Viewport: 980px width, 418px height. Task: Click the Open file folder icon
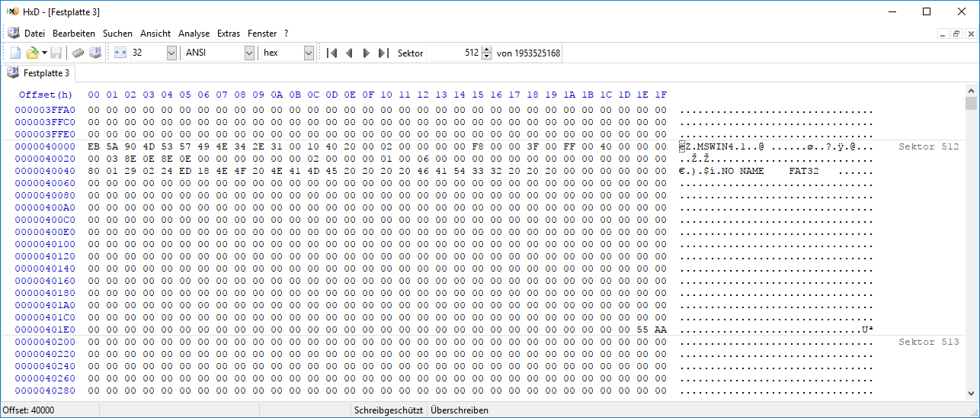[x=32, y=53]
